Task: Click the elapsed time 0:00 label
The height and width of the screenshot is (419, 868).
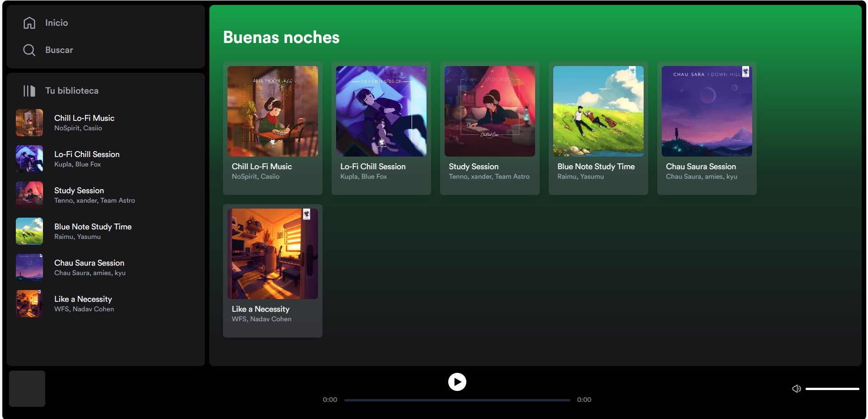Action: 330,400
